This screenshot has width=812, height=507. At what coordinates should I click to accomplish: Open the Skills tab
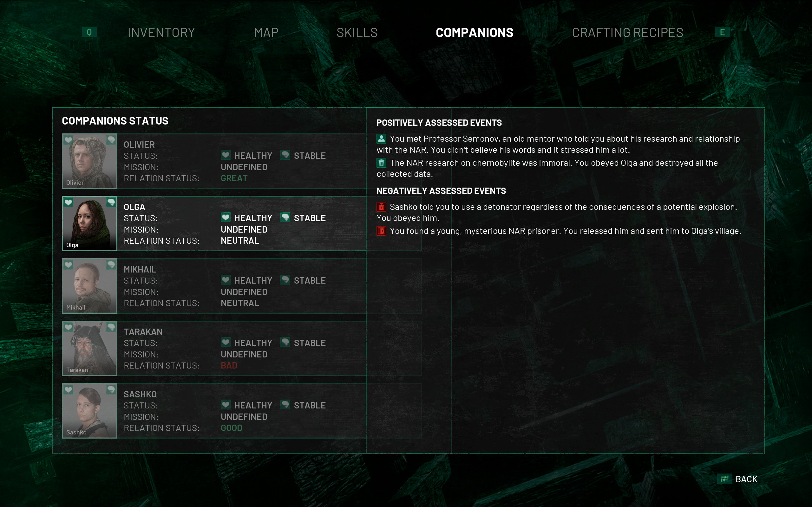click(x=357, y=33)
